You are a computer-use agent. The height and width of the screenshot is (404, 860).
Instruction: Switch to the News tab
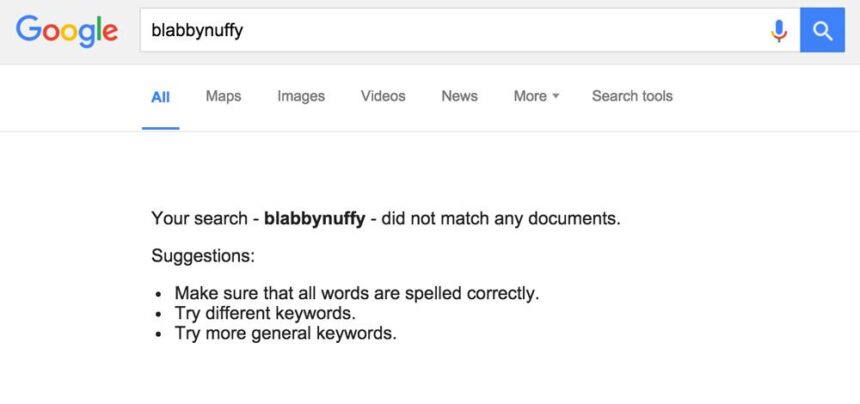459,96
